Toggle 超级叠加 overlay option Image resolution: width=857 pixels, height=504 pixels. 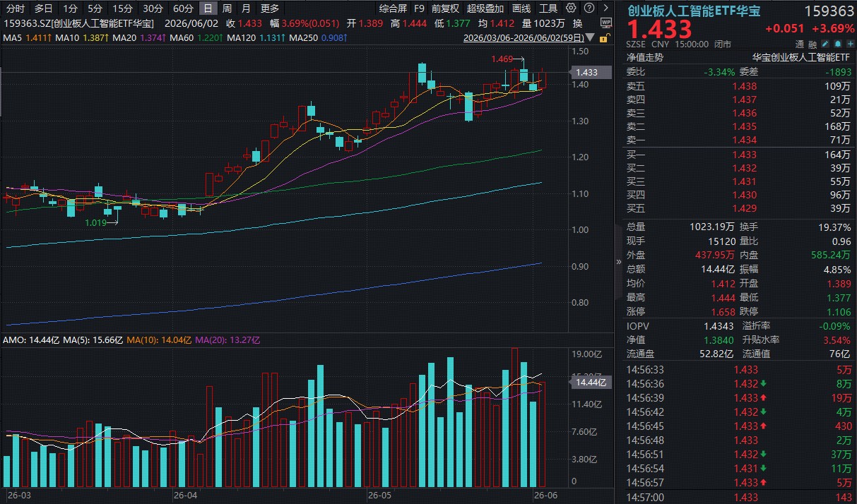pyautogui.click(x=485, y=8)
